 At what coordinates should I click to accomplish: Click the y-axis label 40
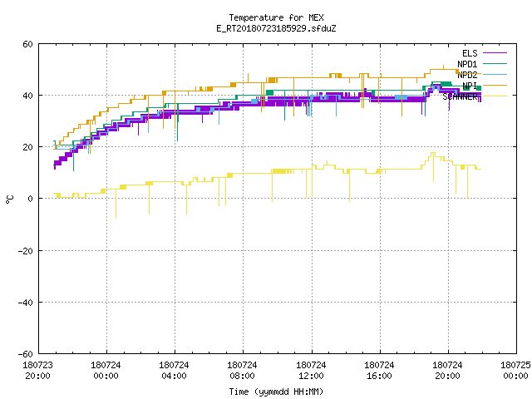click(27, 96)
